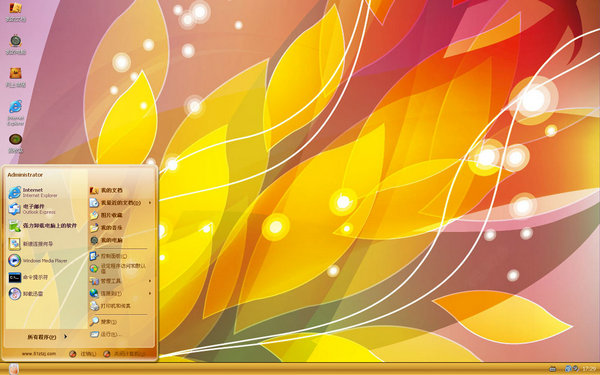Launch Internet Explorer from the Start menu

point(33,192)
